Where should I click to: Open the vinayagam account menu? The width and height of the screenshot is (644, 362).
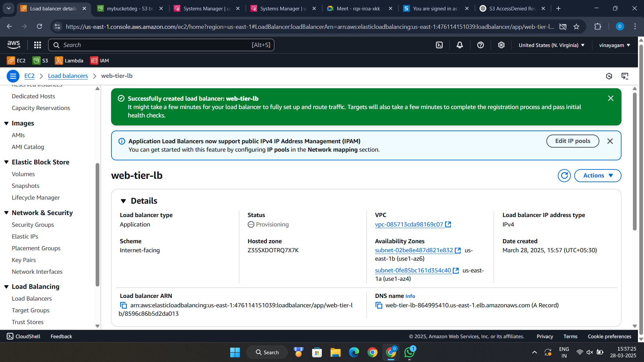point(614,45)
